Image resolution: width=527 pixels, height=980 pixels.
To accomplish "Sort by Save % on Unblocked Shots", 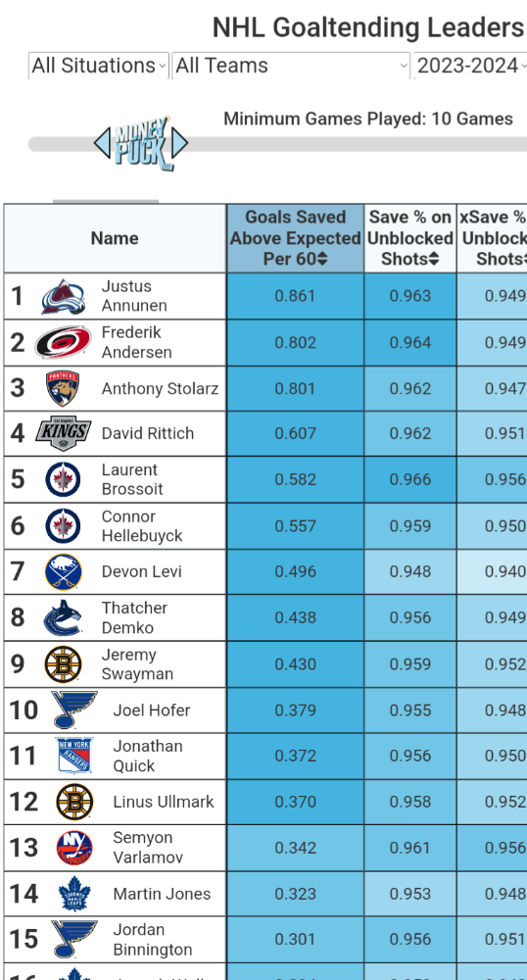I will [x=410, y=238].
